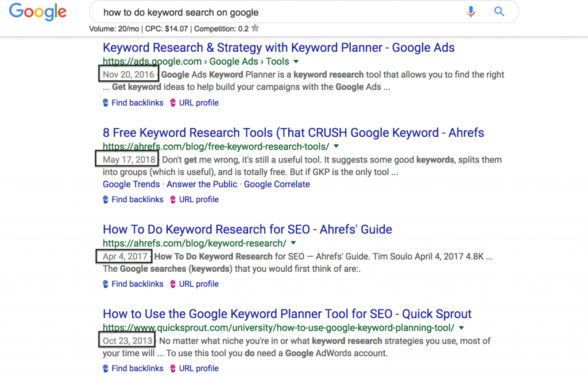Screen dimensions: 588x378
Task: Click Find backlinks icon under Google Ads result
Action: click(106, 103)
